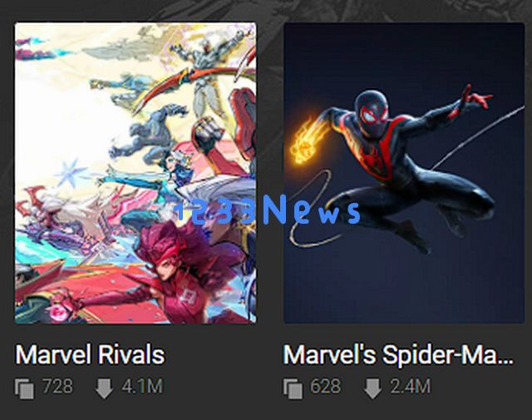Viewport: 532px width, 420px height.
Task: Select the 2.4M downloads figure
Action: pos(411,387)
